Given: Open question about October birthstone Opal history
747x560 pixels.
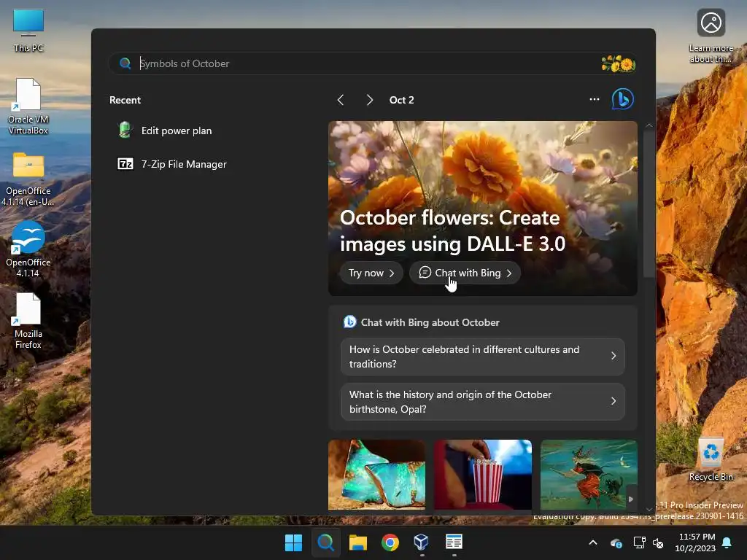Looking at the screenshot, I should pos(483,402).
